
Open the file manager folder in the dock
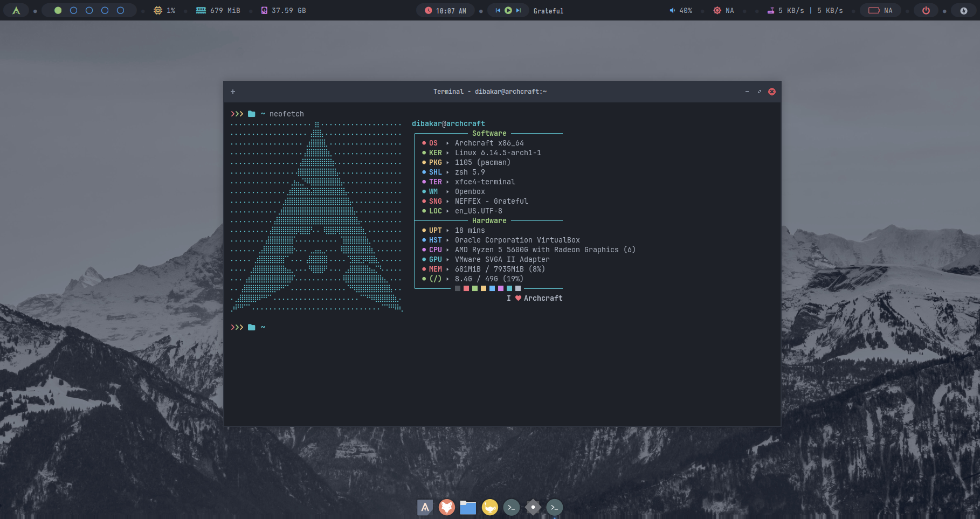(x=468, y=507)
